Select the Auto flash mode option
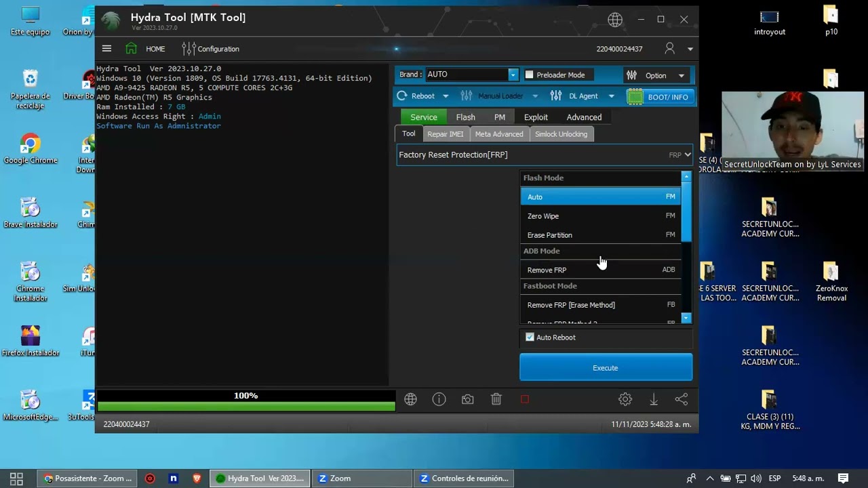The image size is (868, 488). [x=601, y=197]
